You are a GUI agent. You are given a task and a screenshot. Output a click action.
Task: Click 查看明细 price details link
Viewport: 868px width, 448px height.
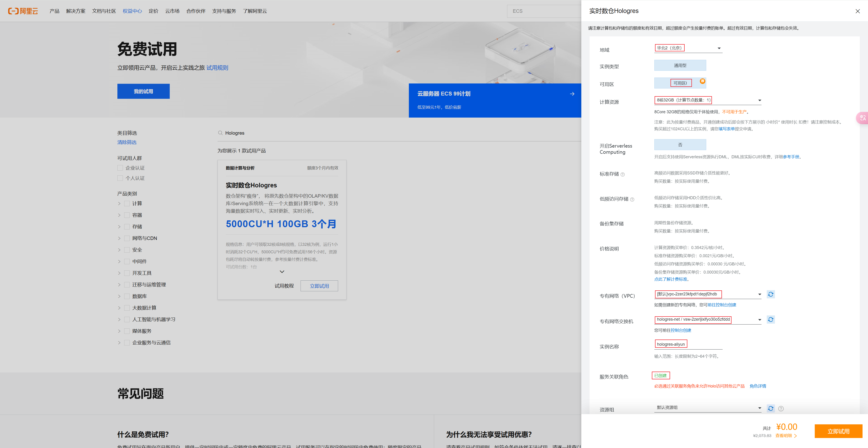pos(786,435)
